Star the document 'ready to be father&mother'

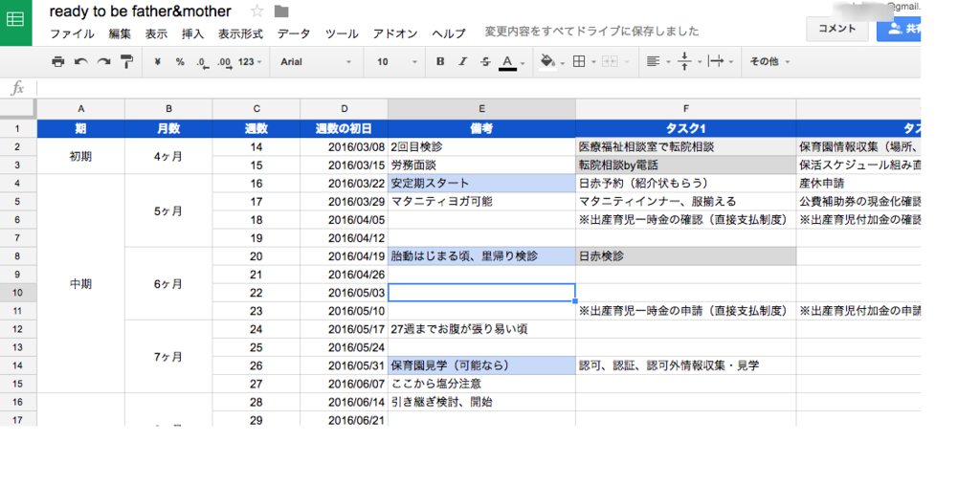[256, 11]
